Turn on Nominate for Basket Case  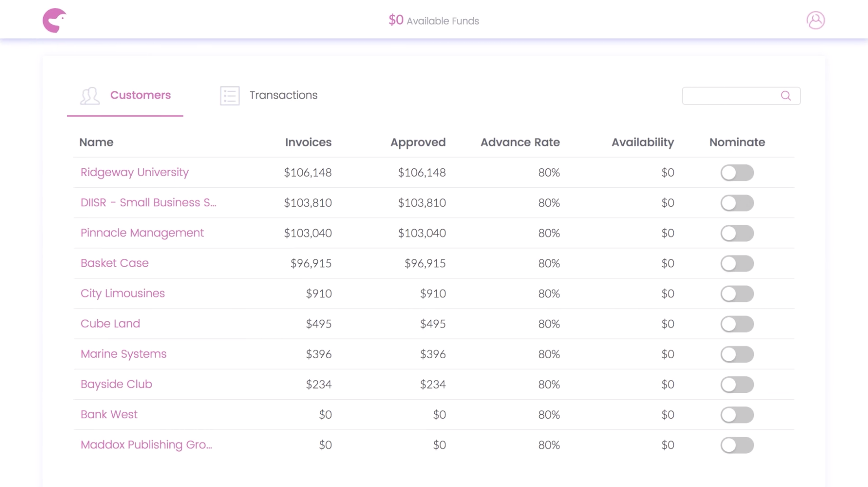[737, 263]
